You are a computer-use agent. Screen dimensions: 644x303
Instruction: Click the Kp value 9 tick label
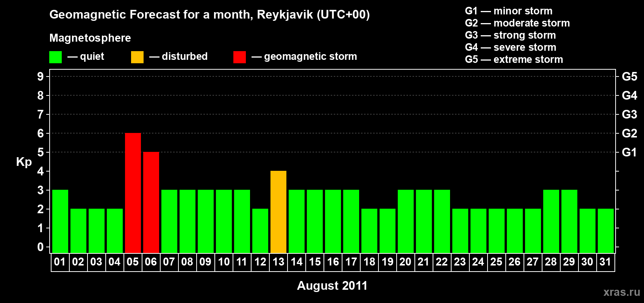(41, 77)
